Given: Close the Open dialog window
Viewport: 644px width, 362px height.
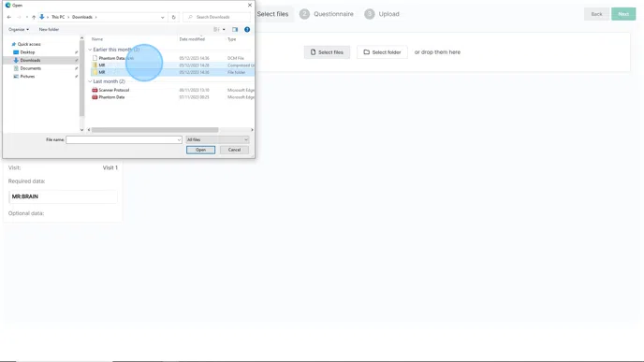Looking at the screenshot, I should pos(250,6).
